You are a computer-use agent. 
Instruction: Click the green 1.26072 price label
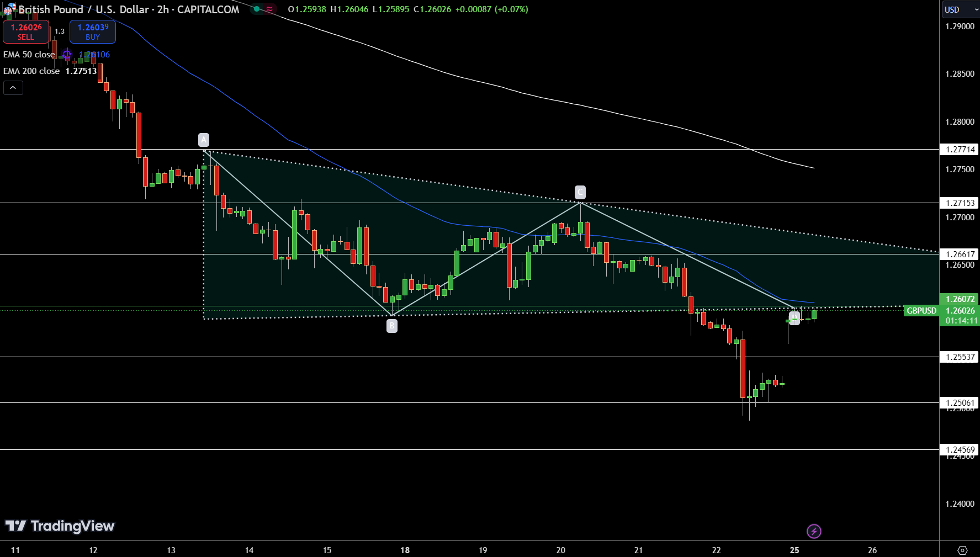point(960,299)
